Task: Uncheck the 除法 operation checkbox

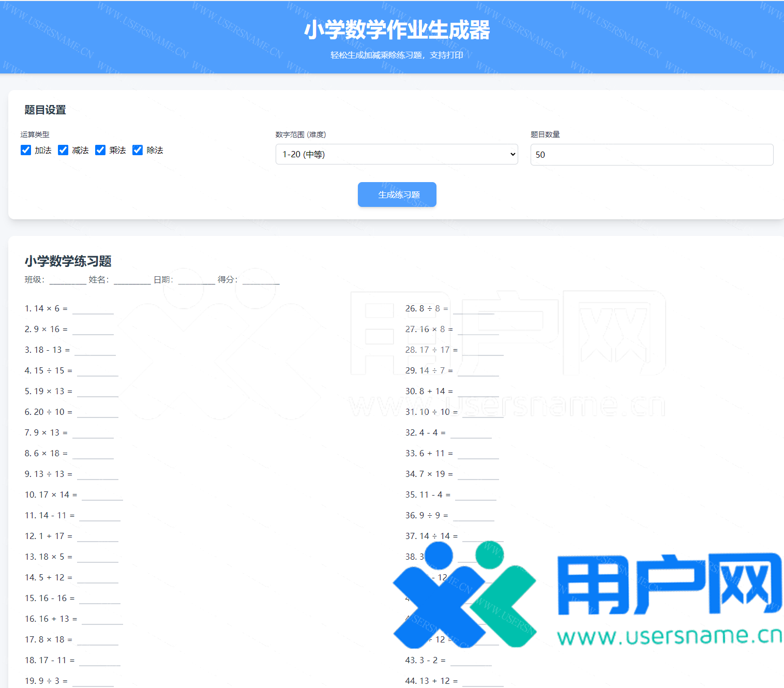Action: coord(138,150)
